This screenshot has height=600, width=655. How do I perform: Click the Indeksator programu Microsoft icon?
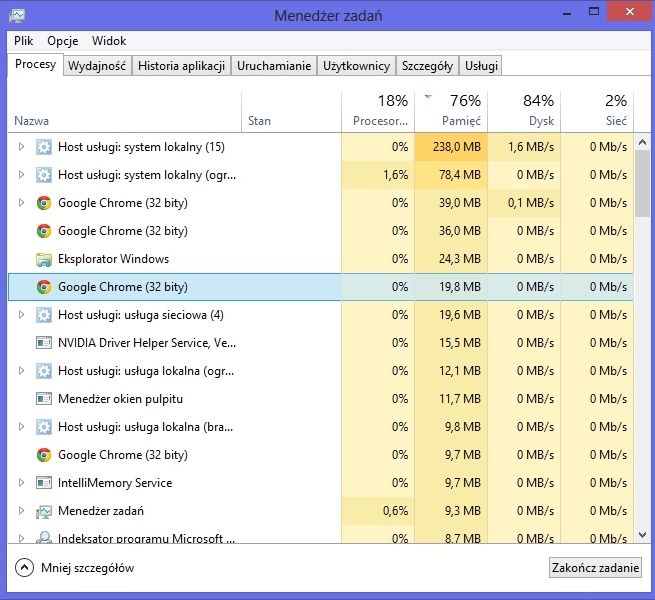click(44, 537)
